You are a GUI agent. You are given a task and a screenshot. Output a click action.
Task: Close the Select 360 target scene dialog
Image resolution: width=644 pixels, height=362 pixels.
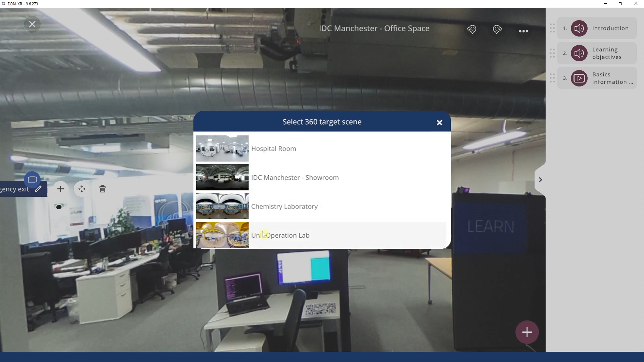[x=439, y=123]
